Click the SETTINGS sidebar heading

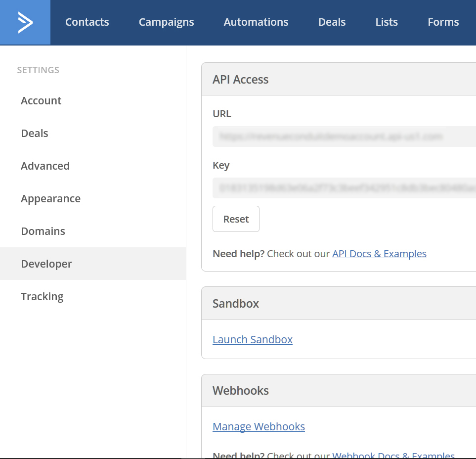tap(38, 70)
